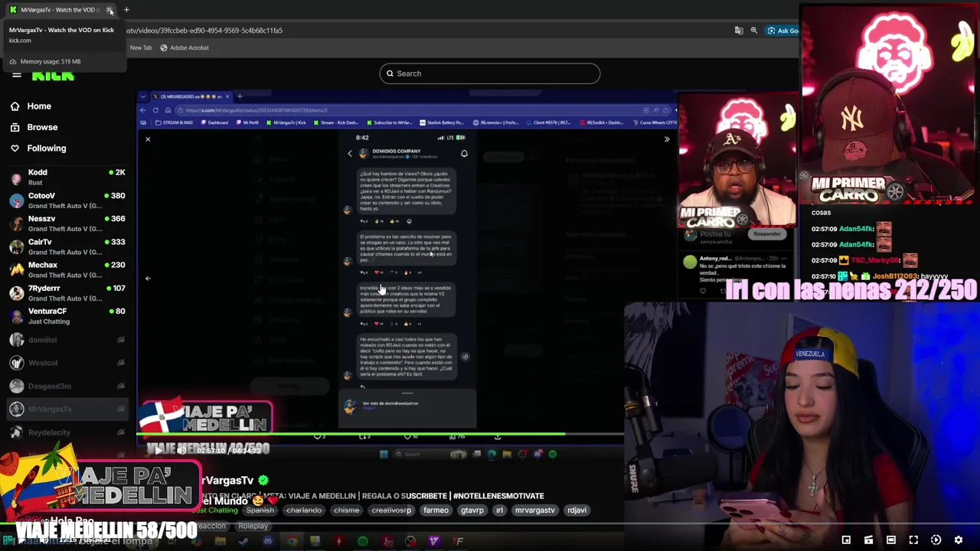The height and width of the screenshot is (551, 980).
Task: Open Kodd channel in sidebar
Action: tap(69, 177)
